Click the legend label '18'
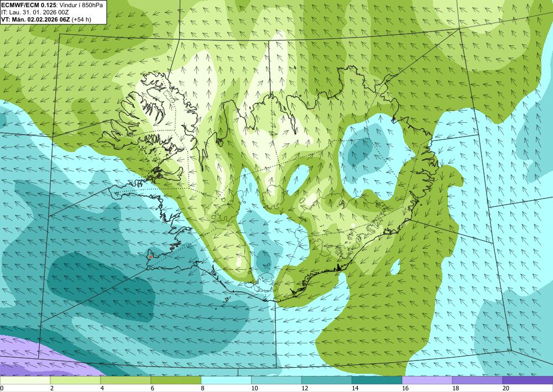 pyautogui.click(x=455, y=389)
